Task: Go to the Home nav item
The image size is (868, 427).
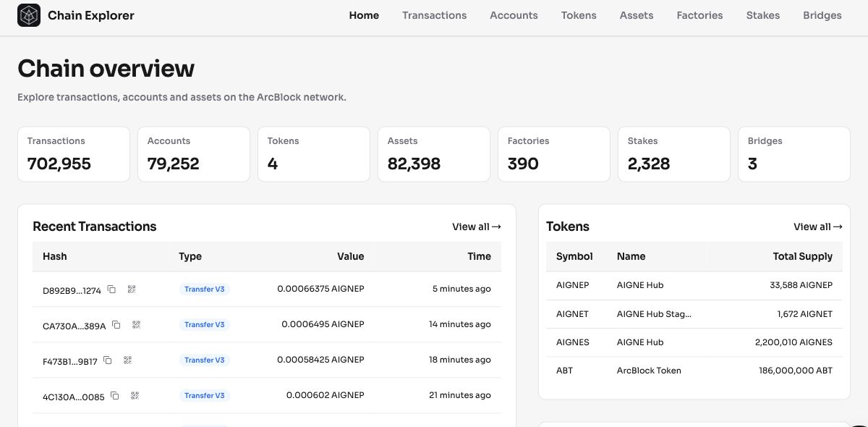Action: 364,15
